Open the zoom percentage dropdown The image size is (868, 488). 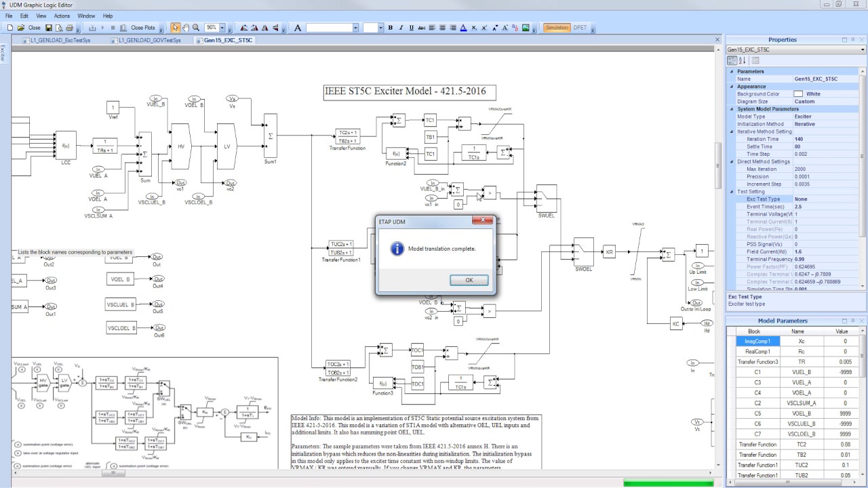222,28
